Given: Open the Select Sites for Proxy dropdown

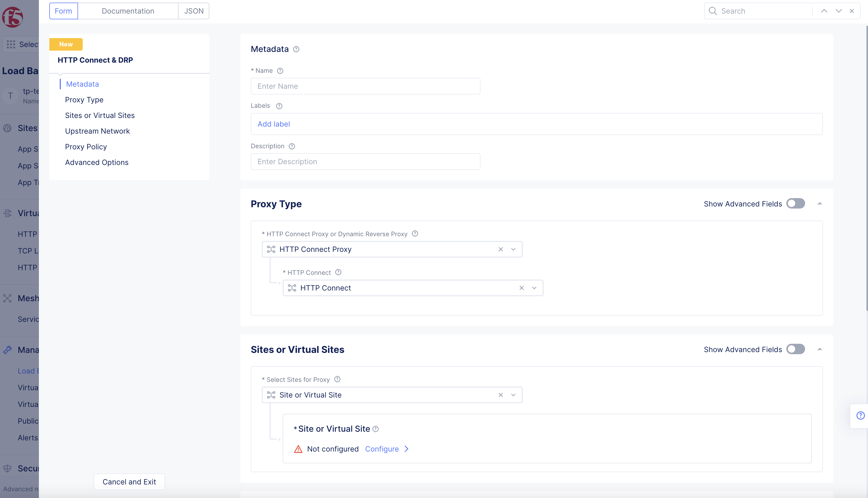Looking at the screenshot, I should click(x=513, y=395).
